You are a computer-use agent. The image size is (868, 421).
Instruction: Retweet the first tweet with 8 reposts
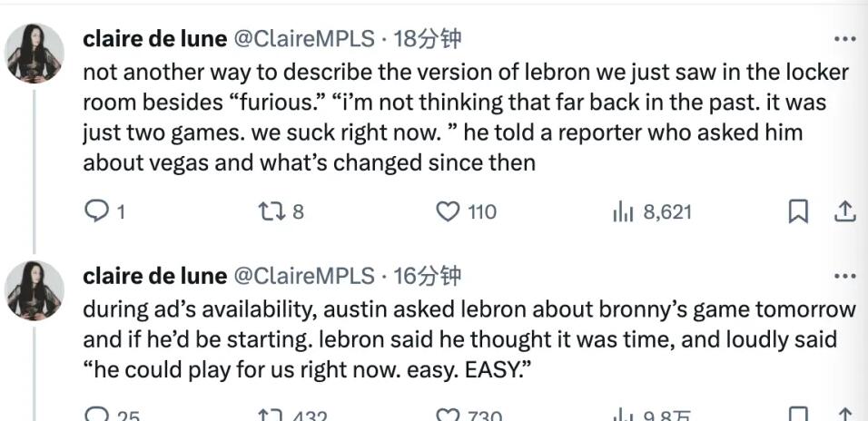click(x=271, y=211)
